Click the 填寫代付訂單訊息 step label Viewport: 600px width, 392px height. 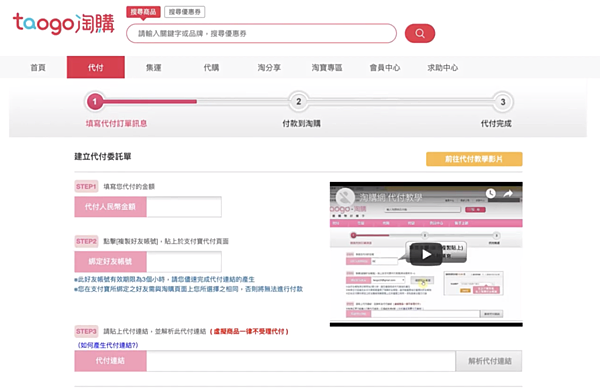click(x=116, y=123)
